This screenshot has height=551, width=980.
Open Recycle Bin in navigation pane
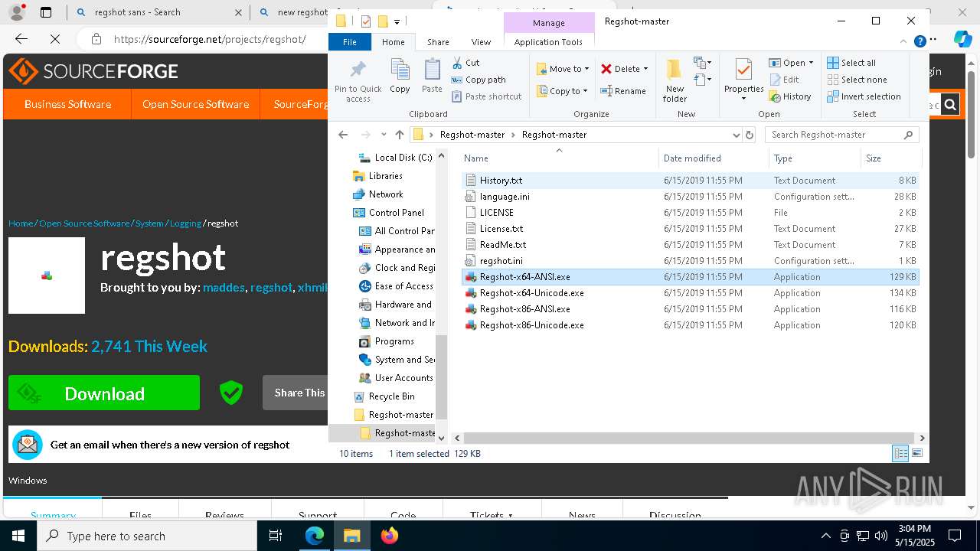pos(391,396)
